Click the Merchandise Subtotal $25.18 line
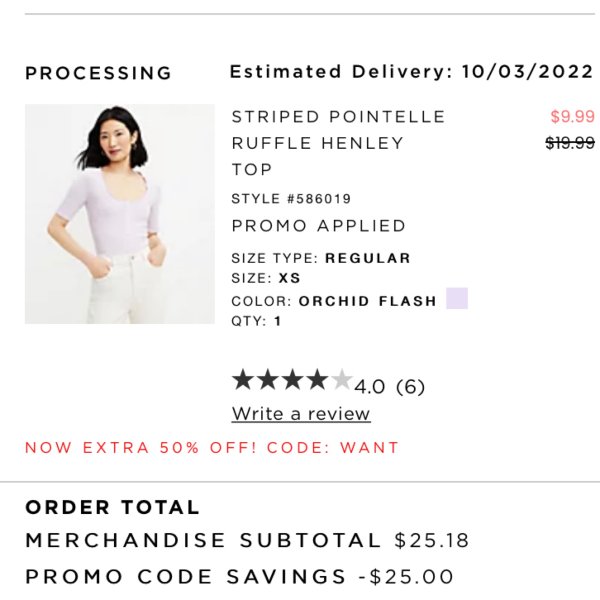The height and width of the screenshot is (600, 600). 247,540
